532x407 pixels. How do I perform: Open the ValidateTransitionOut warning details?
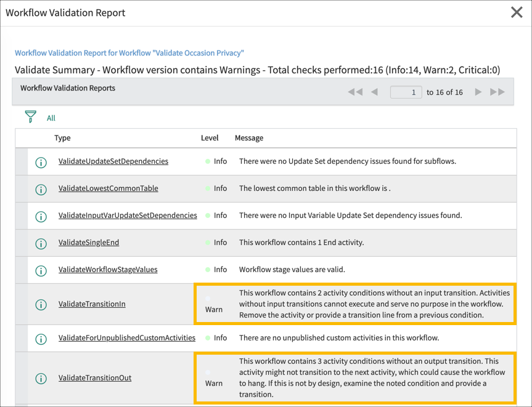click(x=95, y=378)
